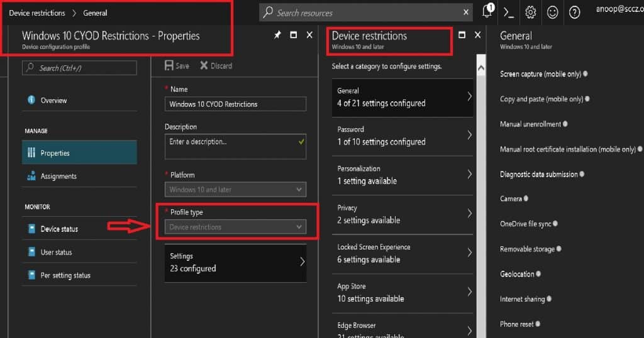This screenshot has width=644, height=338.
Task: Select Assignments in the left menu
Action: point(58,177)
